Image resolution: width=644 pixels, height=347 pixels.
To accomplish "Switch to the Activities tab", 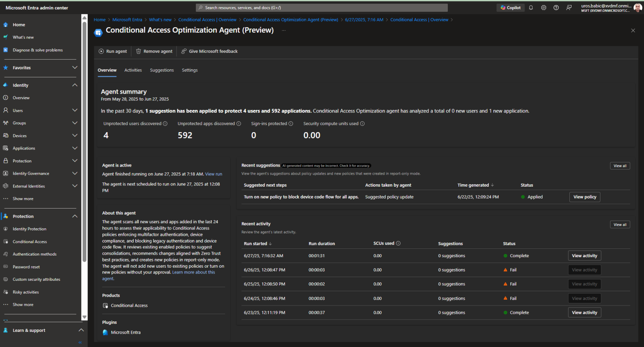I will point(133,70).
